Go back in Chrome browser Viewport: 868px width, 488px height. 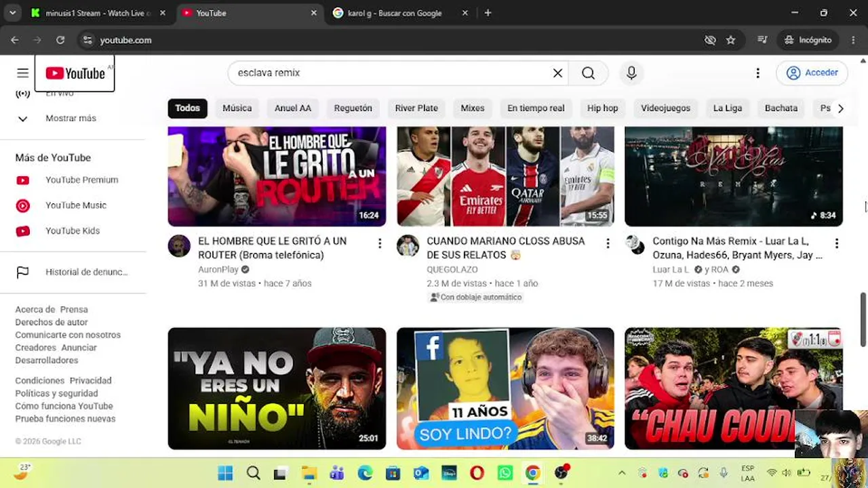[x=15, y=40]
